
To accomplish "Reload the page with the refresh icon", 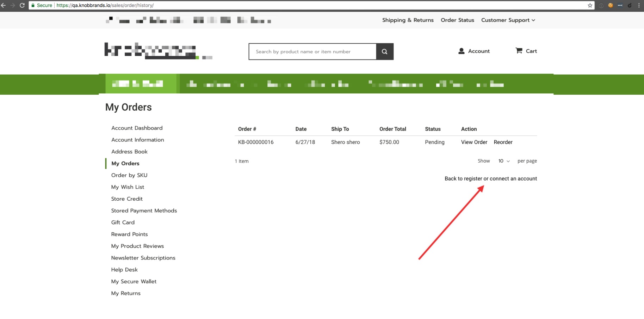I will click(x=22, y=5).
